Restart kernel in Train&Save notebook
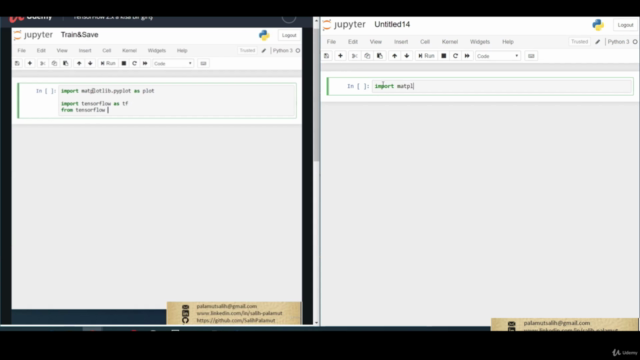The image size is (640, 360). tap(134, 63)
